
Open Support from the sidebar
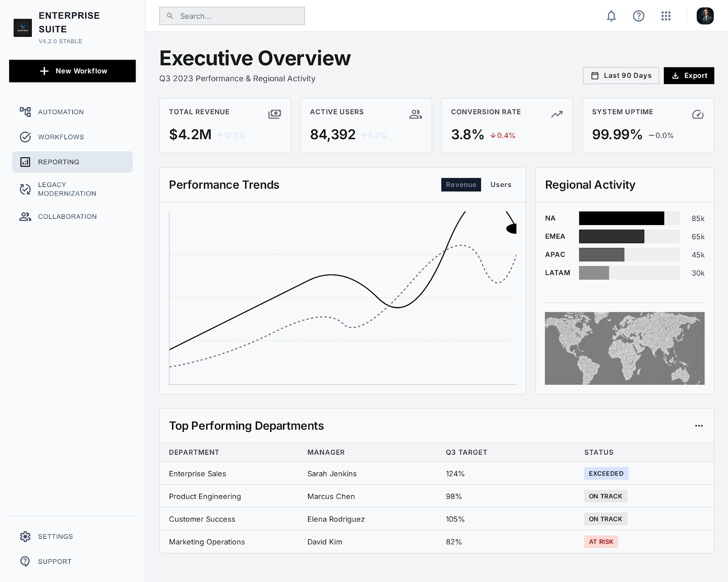click(72, 562)
